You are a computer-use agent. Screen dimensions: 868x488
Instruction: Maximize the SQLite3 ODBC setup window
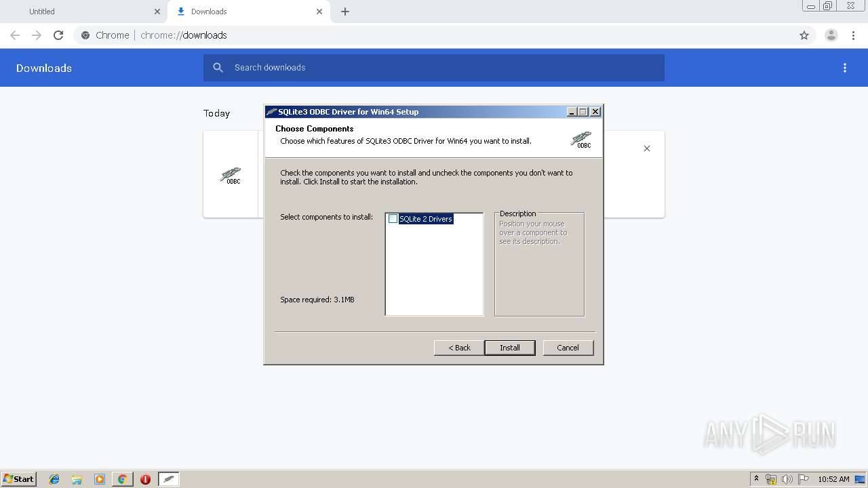tap(583, 112)
